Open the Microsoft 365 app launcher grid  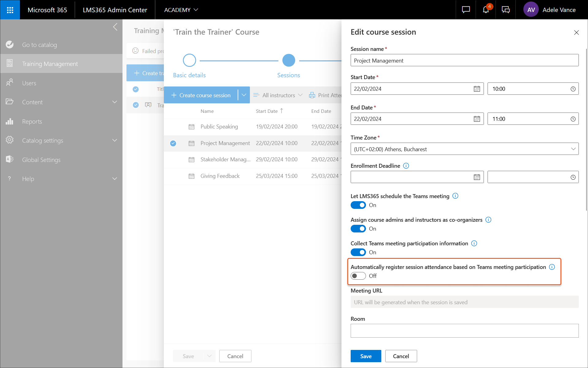(10, 10)
